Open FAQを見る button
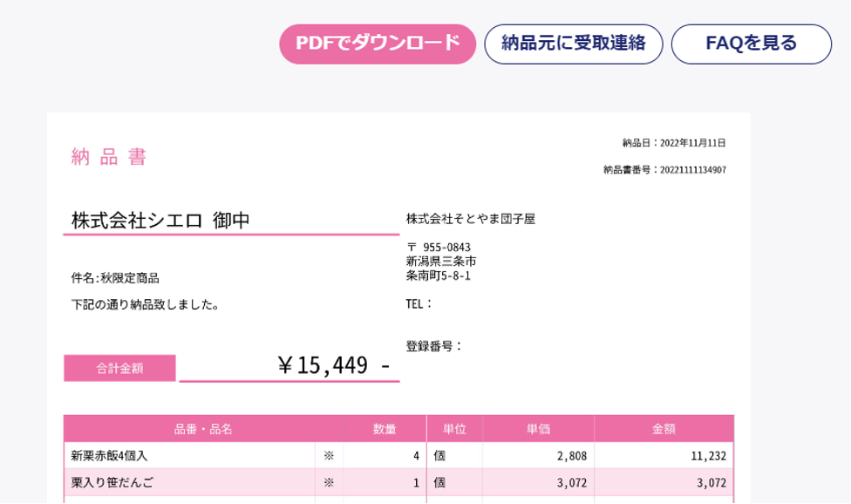Image resolution: width=851 pixels, height=504 pixels. (752, 44)
